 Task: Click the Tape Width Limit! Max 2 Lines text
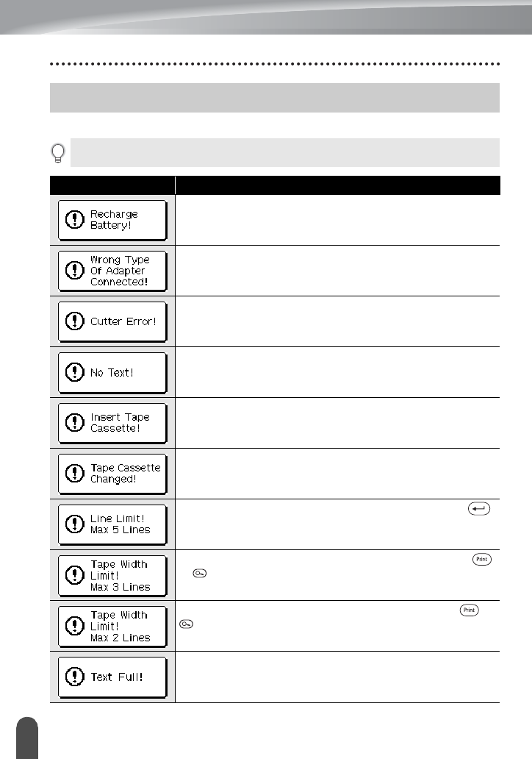coord(121,626)
